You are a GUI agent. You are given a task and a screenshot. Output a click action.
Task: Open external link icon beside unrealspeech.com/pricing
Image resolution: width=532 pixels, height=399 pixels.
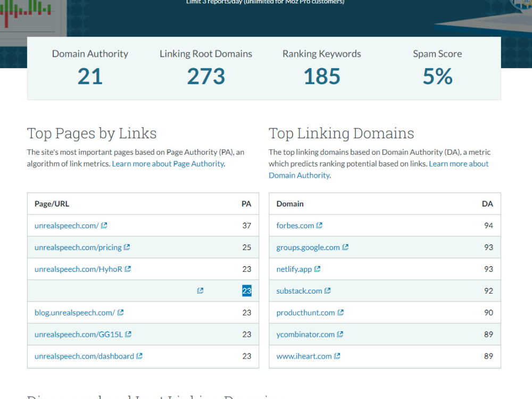click(127, 247)
